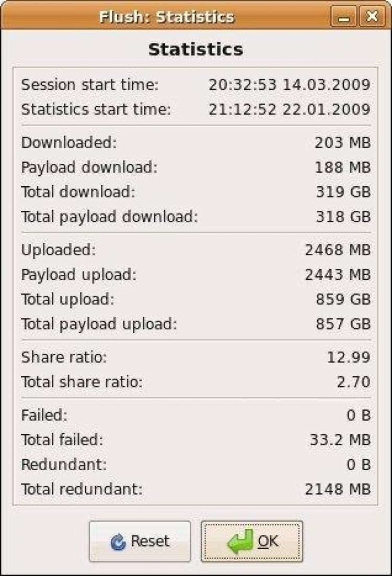
Task: Select the session start time value
Action: coord(289,85)
